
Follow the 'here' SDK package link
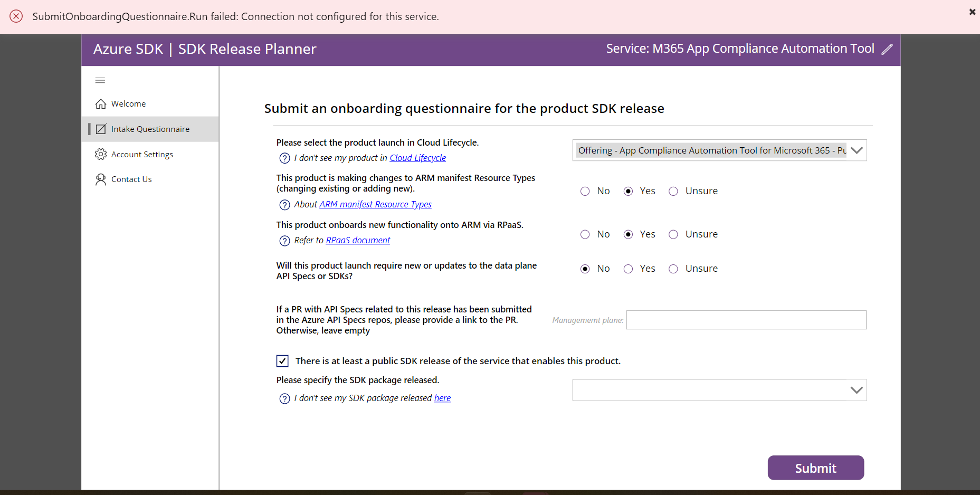click(x=442, y=398)
